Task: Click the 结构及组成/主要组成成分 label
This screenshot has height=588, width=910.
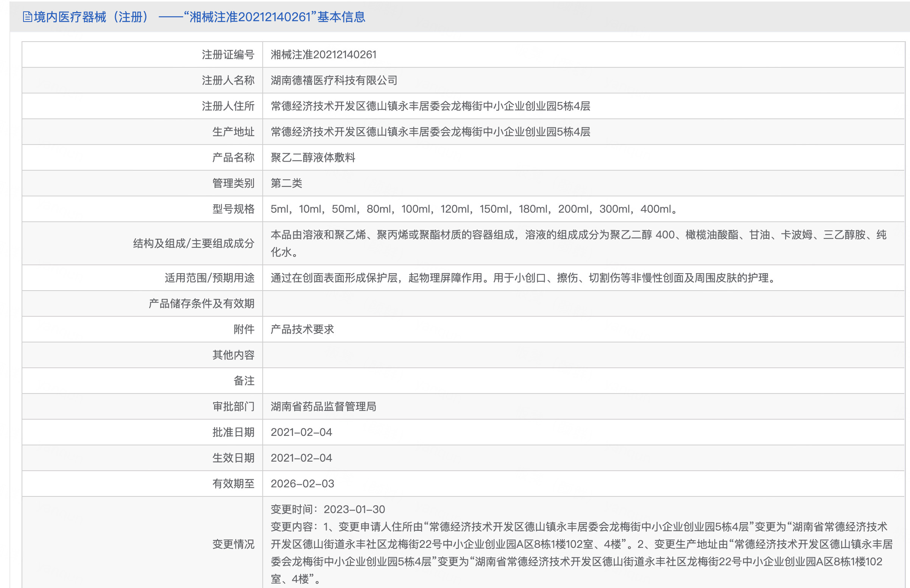Action: click(x=193, y=243)
